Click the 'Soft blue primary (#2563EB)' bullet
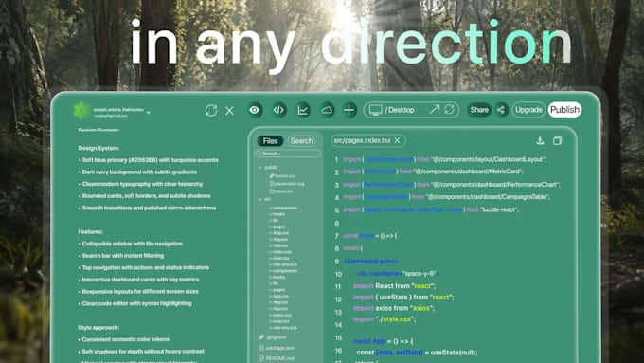The height and width of the screenshot is (363, 644). 149,160
